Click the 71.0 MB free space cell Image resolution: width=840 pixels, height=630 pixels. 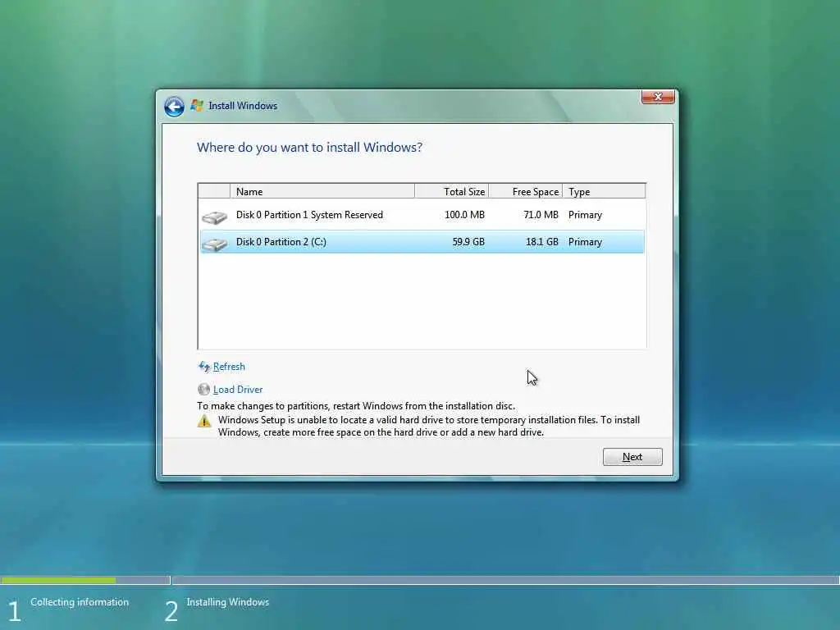coord(541,215)
